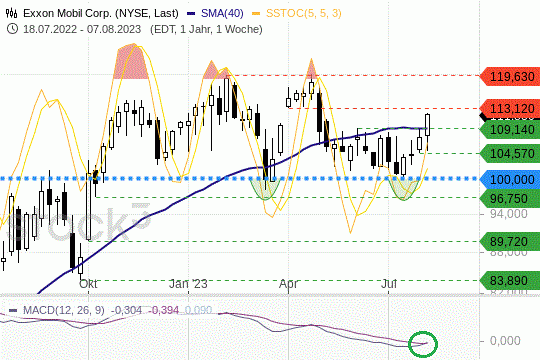The width and height of the screenshot is (540, 360).
Task: Click the Apr time axis label
Action: click(x=289, y=284)
